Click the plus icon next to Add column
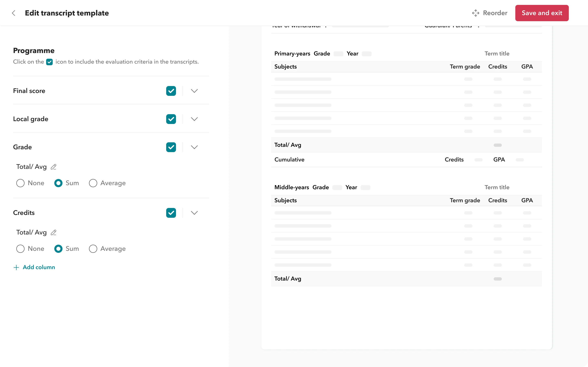Image resolution: width=588 pixels, height=367 pixels. tap(16, 267)
